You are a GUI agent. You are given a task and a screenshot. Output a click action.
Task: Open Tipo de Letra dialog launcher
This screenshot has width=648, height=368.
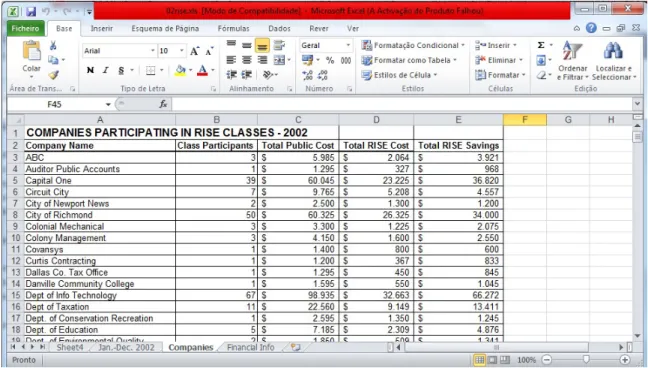(x=213, y=89)
